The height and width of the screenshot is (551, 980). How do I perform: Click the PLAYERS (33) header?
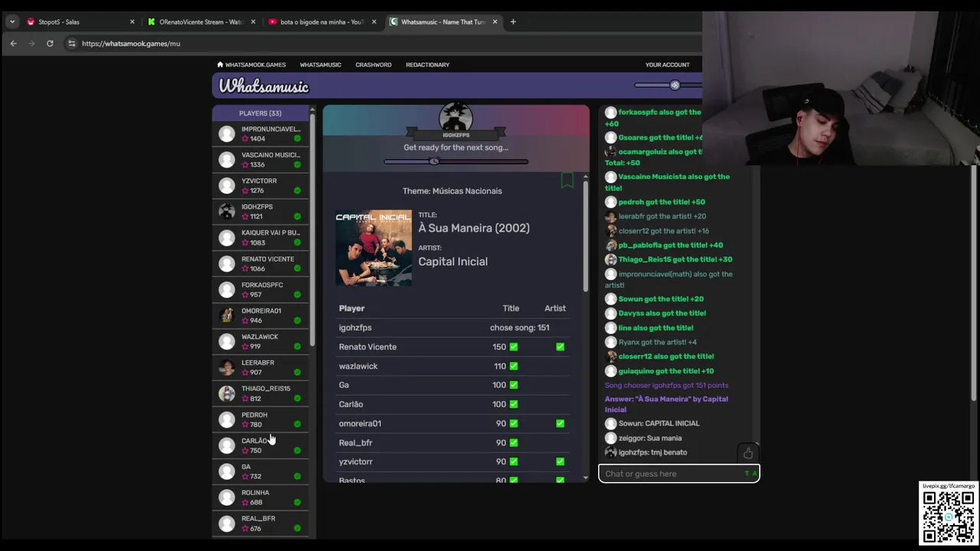260,113
